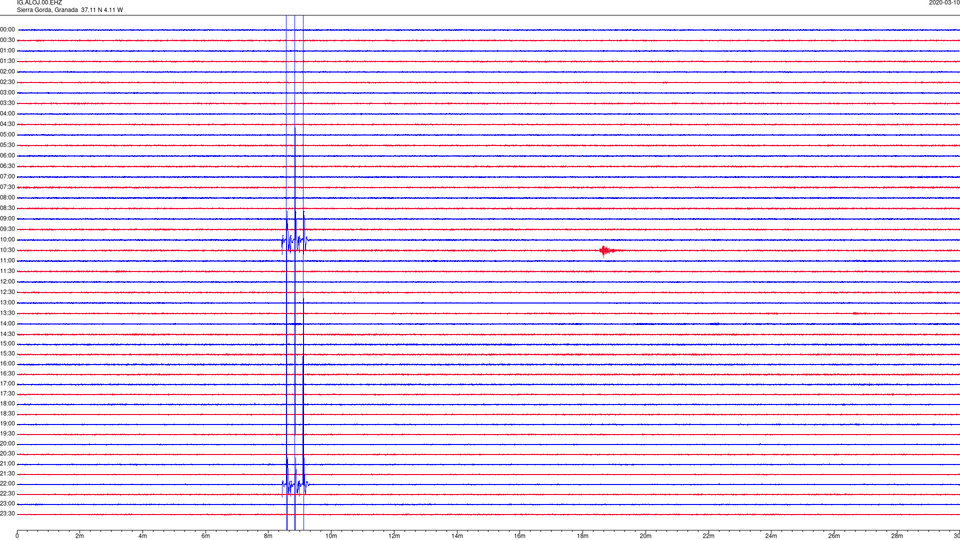Select the 07:00 trace time label
The image size is (960, 540).
[7, 177]
